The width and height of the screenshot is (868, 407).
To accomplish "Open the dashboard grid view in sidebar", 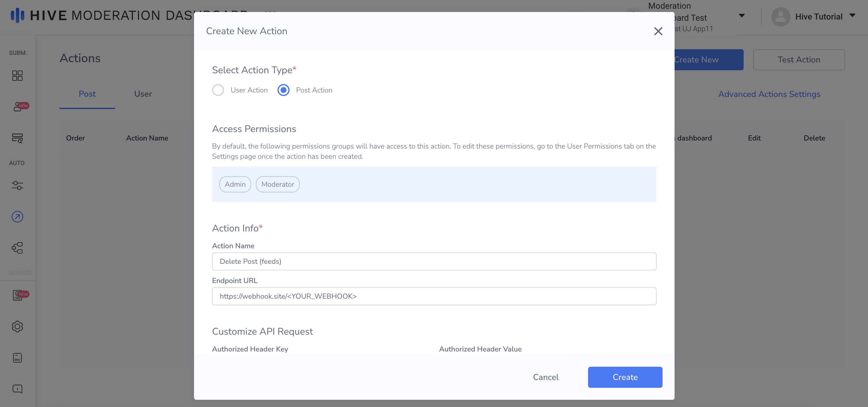I will click(x=17, y=75).
